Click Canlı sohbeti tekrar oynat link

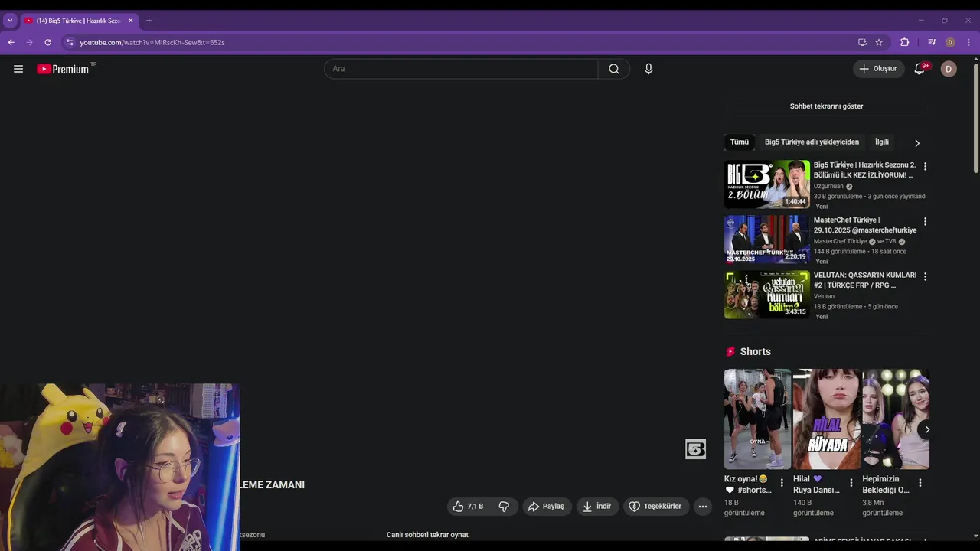click(x=427, y=535)
